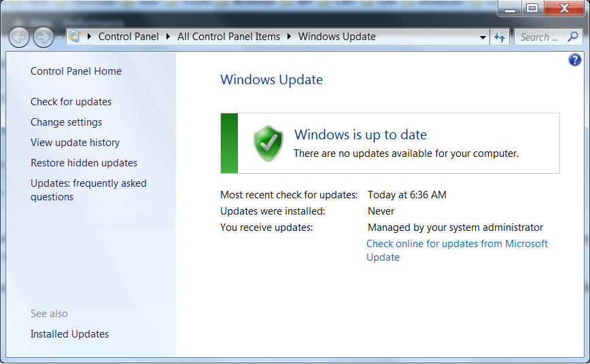This screenshot has height=364, width=590.
Task: Expand the arrow before Control Panel breadcrumb
Action: click(x=89, y=37)
